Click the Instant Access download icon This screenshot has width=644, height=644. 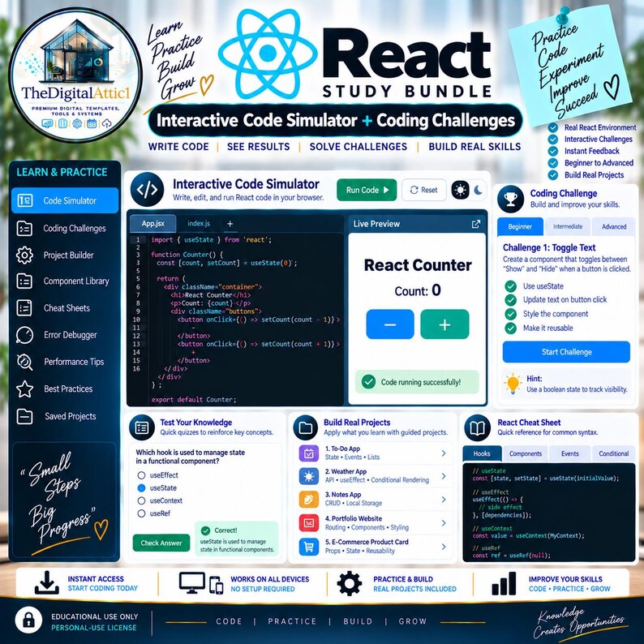tap(46, 582)
